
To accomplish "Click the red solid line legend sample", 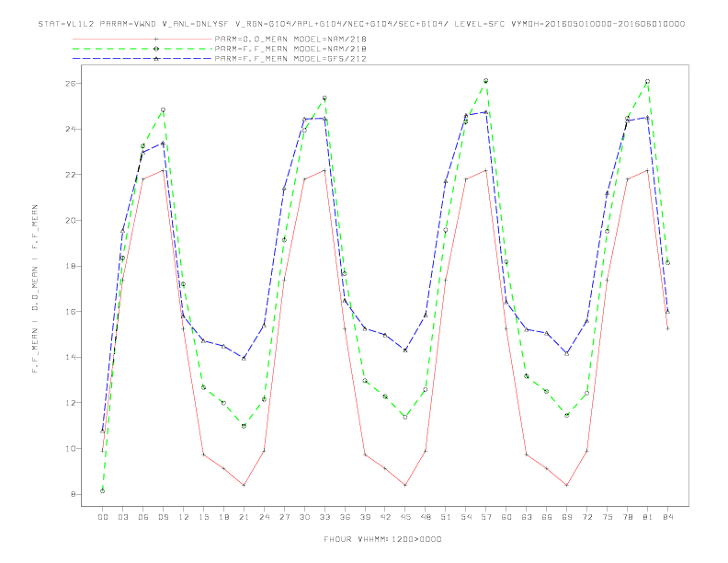I will click(x=142, y=39).
